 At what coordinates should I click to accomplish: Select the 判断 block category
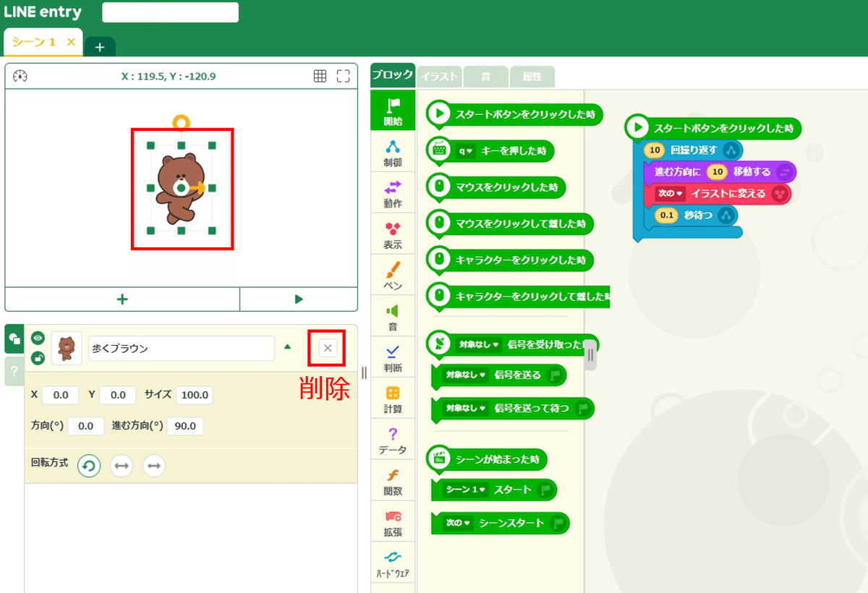pos(393,359)
